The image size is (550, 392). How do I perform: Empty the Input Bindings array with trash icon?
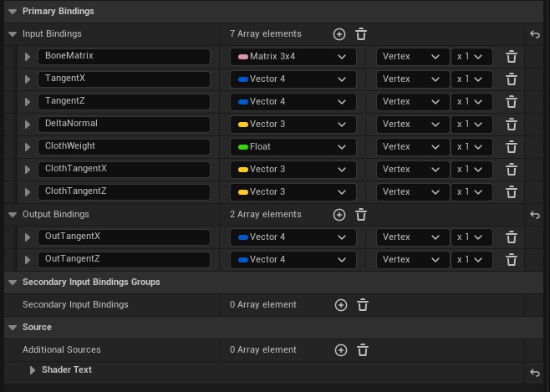coord(361,34)
